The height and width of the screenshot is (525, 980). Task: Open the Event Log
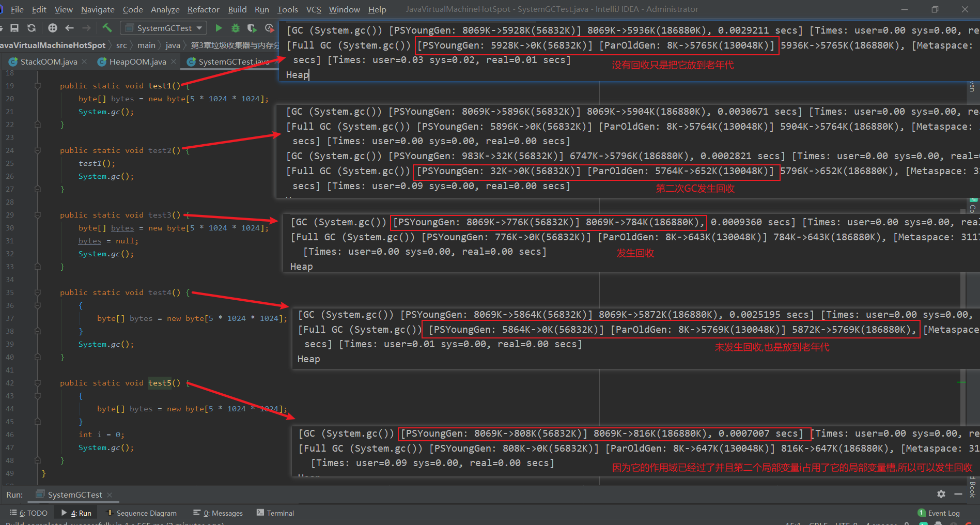pos(939,513)
